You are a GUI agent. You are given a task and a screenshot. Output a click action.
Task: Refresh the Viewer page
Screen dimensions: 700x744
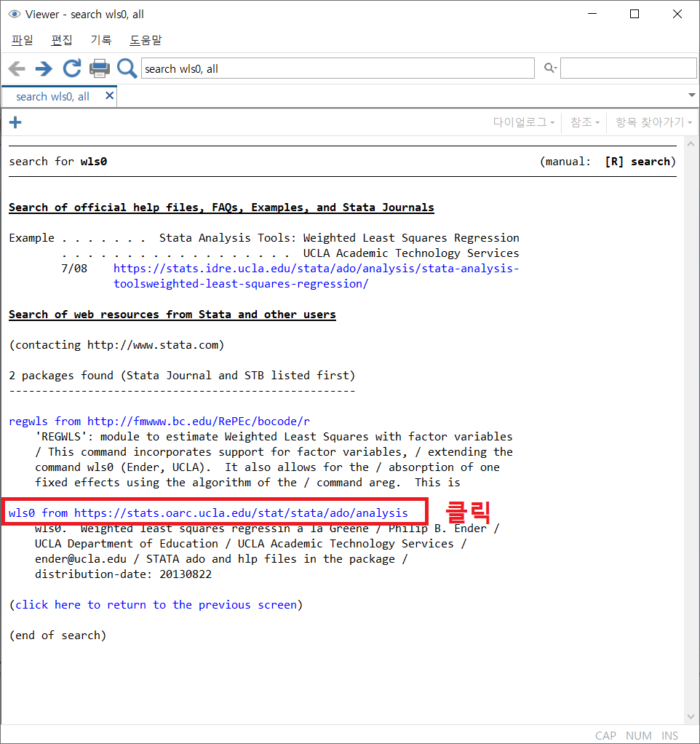[x=72, y=69]
